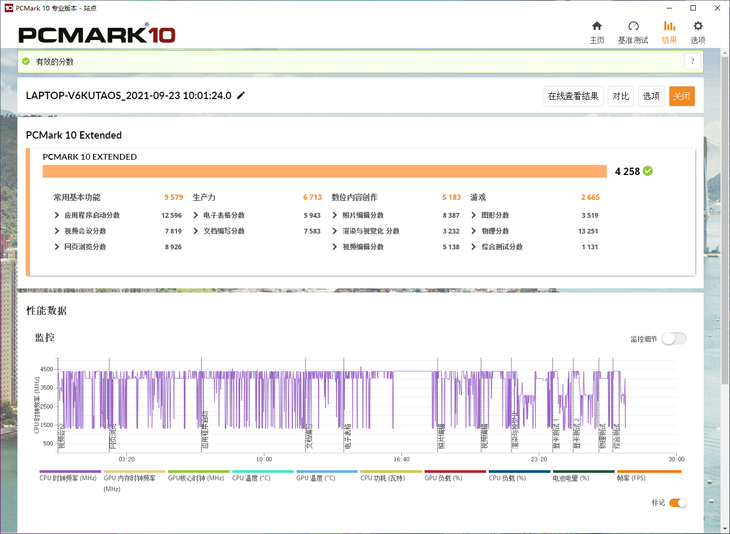Image resolution: width=730 pixels, height=534 pixels.
Task: Expand the 物理分数 row
Action: pos(473,231)
